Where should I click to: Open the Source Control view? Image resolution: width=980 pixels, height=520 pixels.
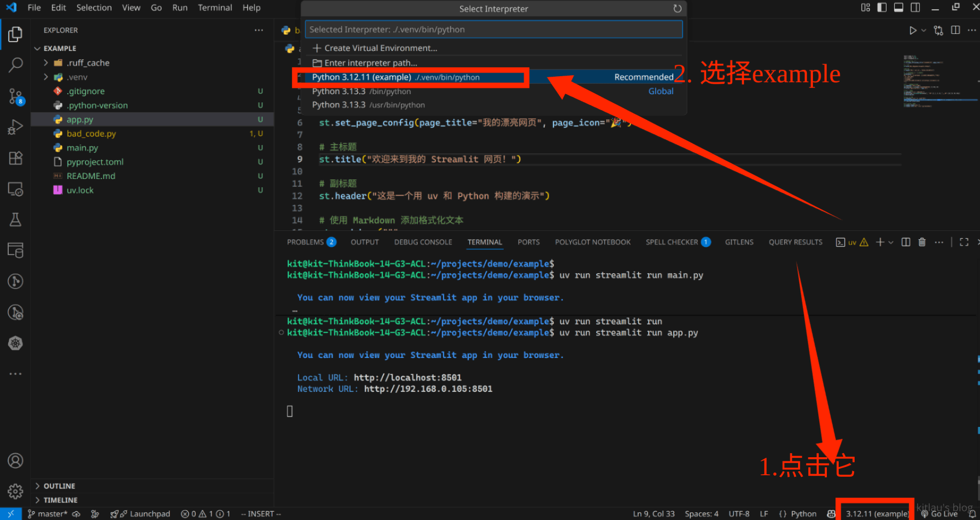15,96
